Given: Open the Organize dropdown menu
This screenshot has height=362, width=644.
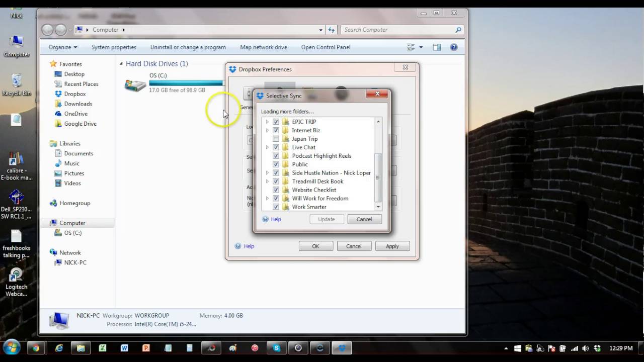Looking at the screenshot, I should tap(63, 47).
